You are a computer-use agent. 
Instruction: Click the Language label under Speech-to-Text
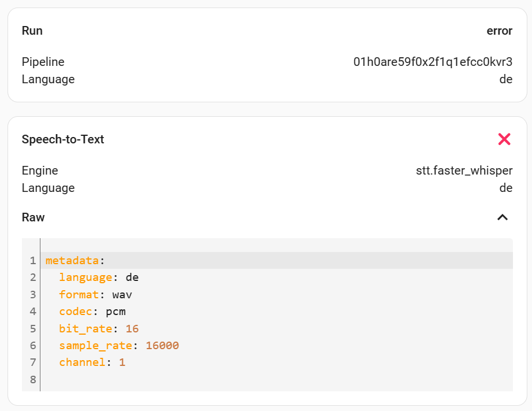pos(48,188)
